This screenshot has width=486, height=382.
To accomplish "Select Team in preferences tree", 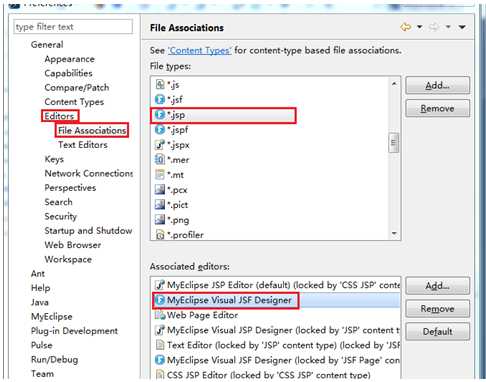I will pyautogui.click(x=42, y=374).
